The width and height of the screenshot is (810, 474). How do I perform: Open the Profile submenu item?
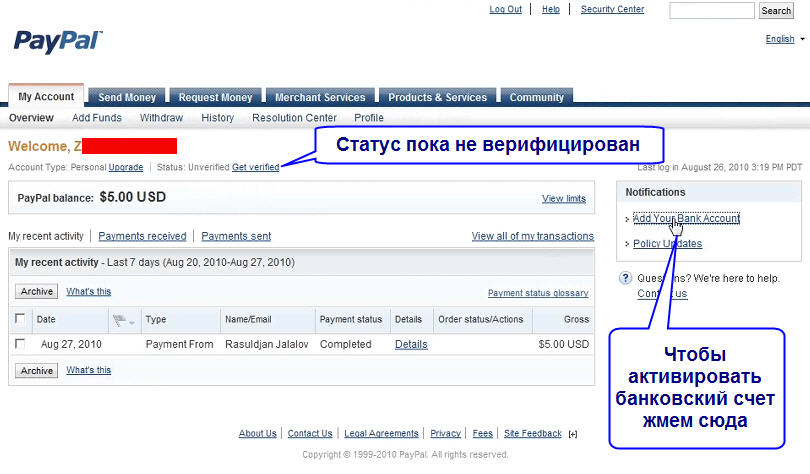[x=369, y=118]
